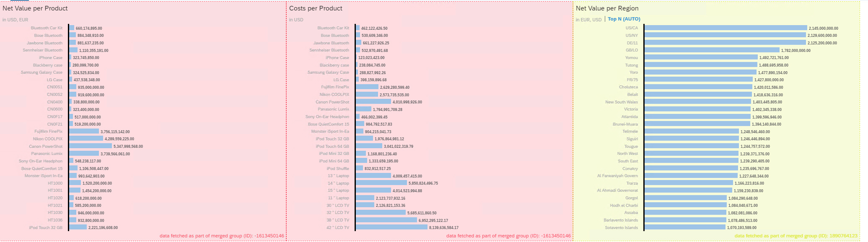This screenshot has width=868, height=242.
Task: Select Canon PowerShot bar in Net Value chart
Action: coord(91,146)
